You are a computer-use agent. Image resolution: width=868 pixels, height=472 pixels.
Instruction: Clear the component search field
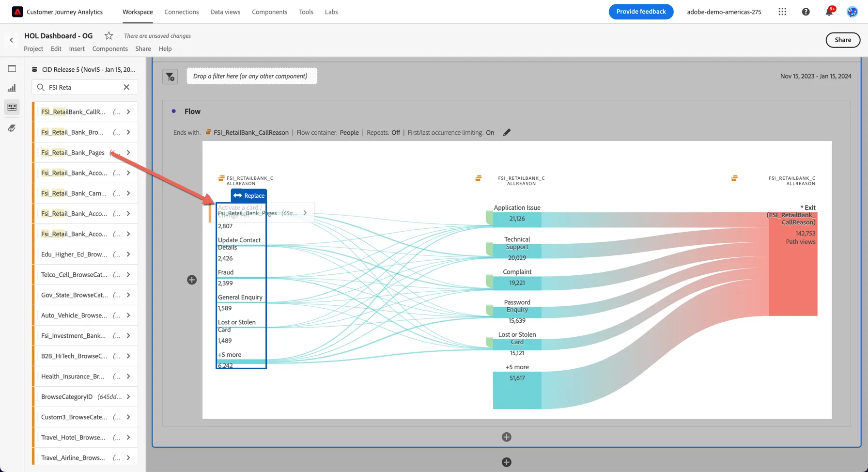pos(126,87)
